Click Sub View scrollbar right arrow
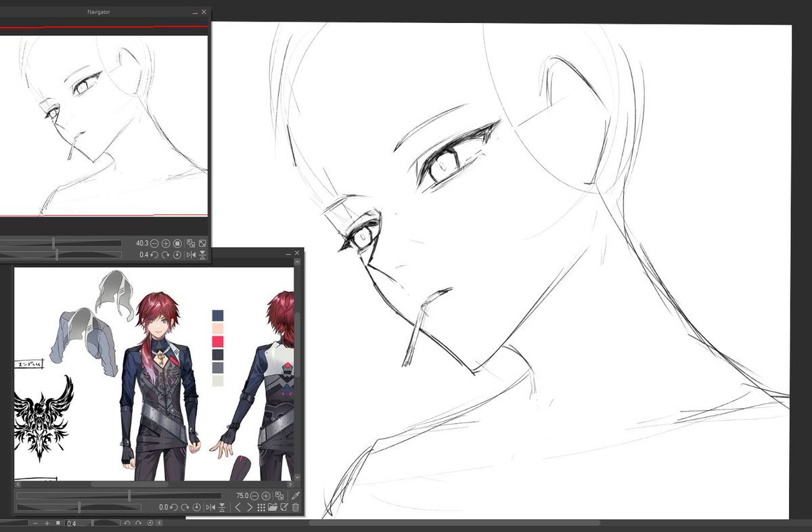Screen dimensions: 812x532 [x=290, y=485]
